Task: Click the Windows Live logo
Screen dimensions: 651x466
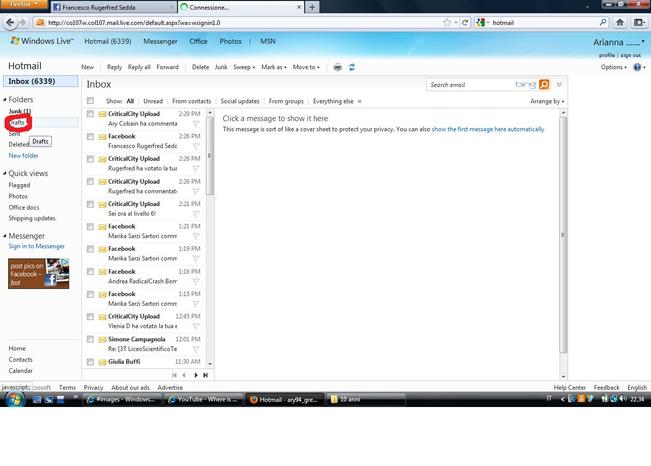Action: click(42, 41)
